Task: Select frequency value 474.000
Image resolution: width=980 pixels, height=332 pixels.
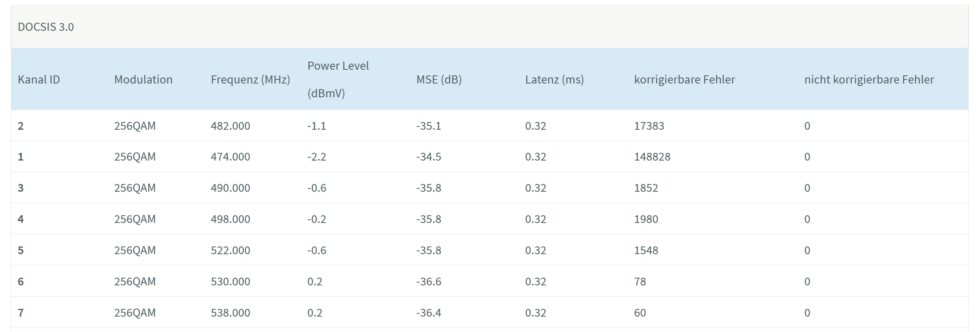Action: pyautogui.click(x=230, y=157)
